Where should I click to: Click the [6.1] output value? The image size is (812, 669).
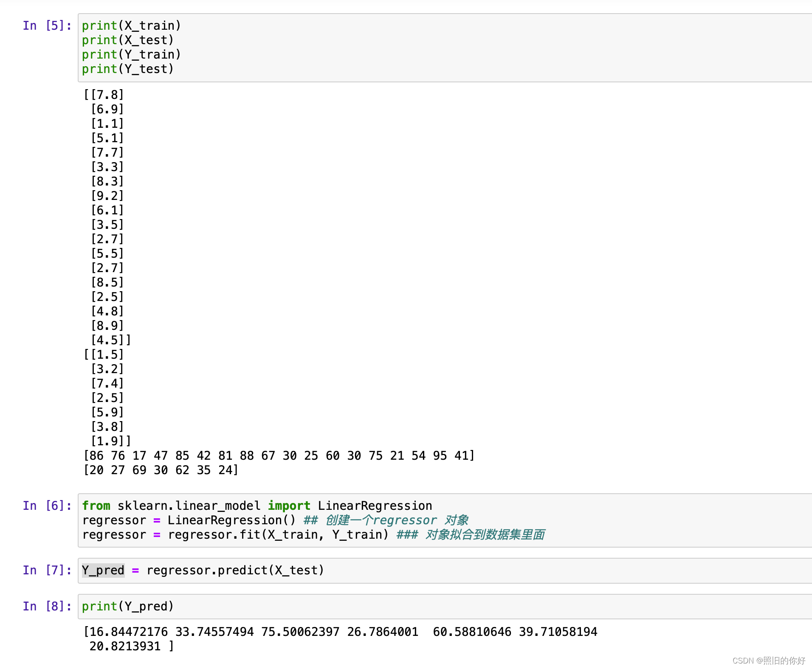[x=107, y=210]
